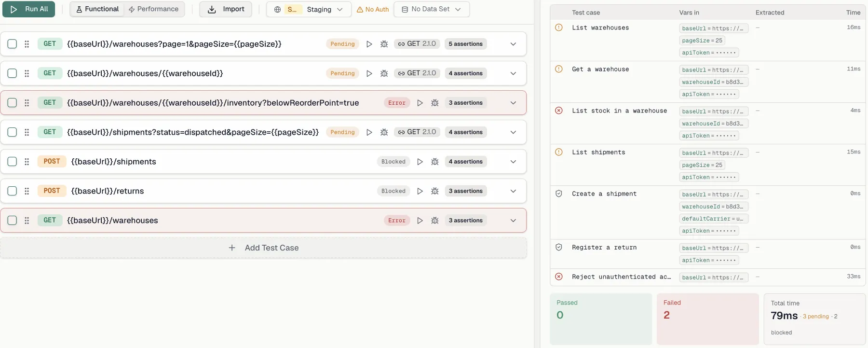This screenshot has width=868, height=348.
Task: Debug the last GET {{baseUrl}}/warehouses test case
Action: 435,221
